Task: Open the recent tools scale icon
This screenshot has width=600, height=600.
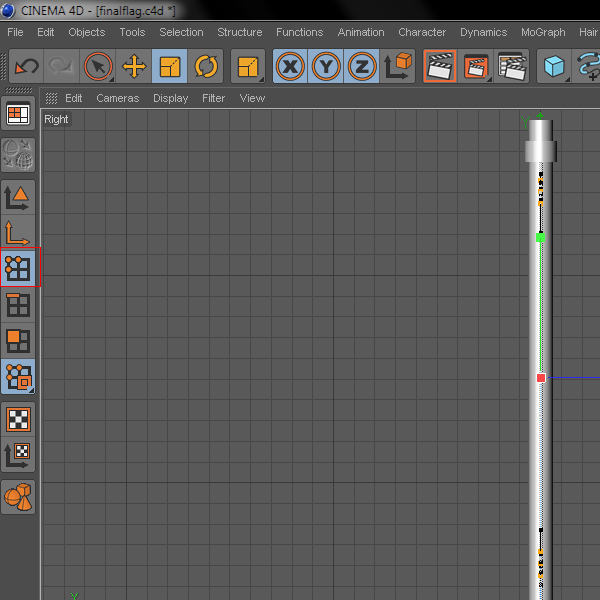Action: point(248,66)
